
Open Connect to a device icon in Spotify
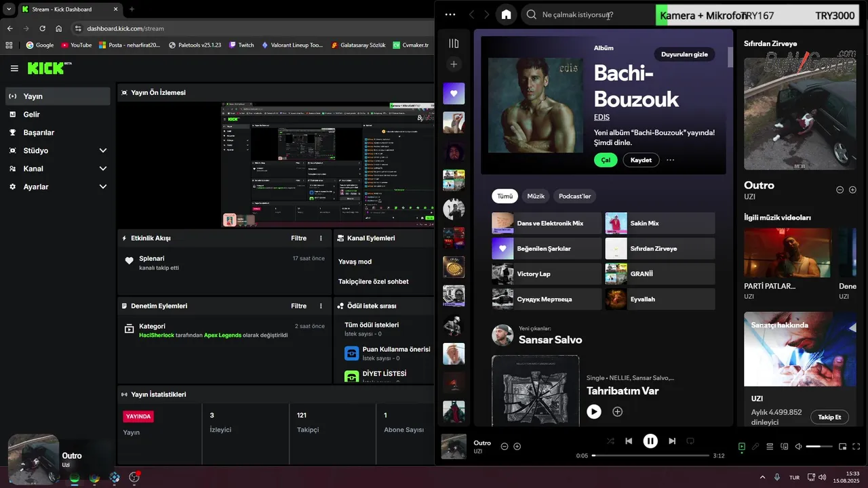[x=785, y=447]
